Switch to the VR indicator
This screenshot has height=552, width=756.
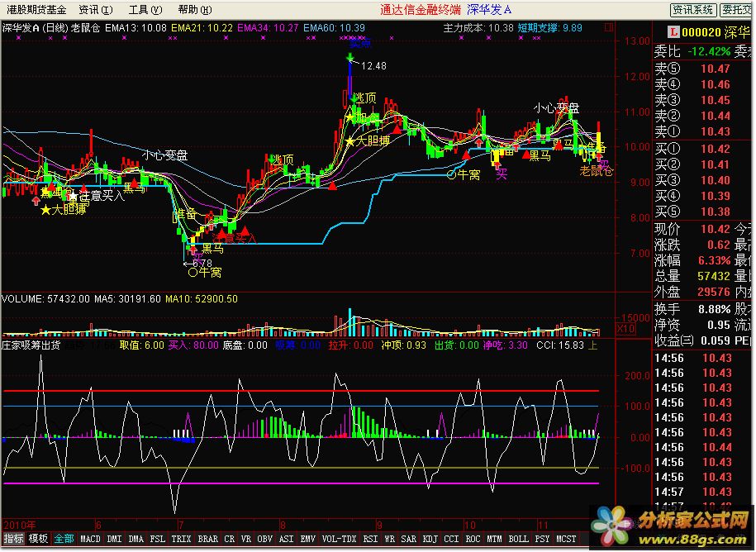coord(246,539)
